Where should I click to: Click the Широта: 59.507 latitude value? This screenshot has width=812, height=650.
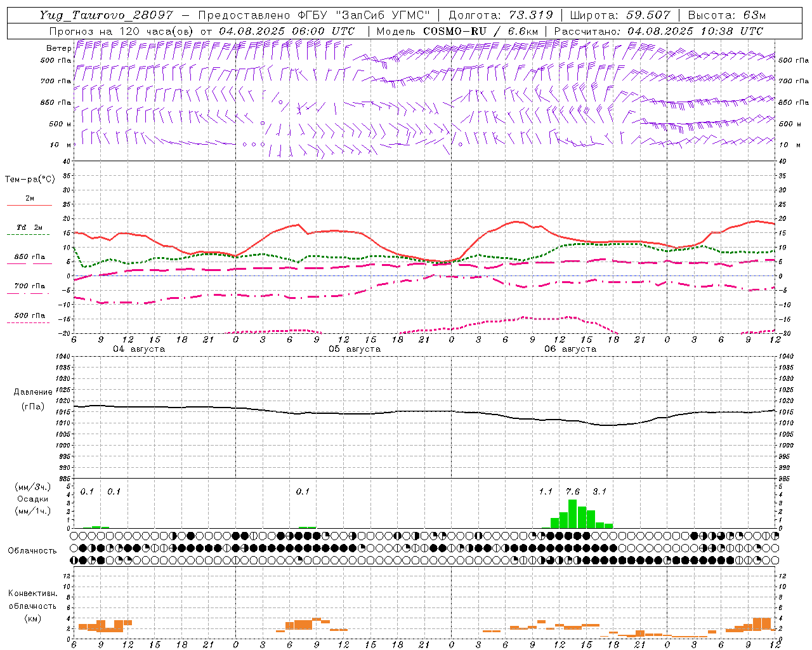pyautogui.click(x=620, y=15)
